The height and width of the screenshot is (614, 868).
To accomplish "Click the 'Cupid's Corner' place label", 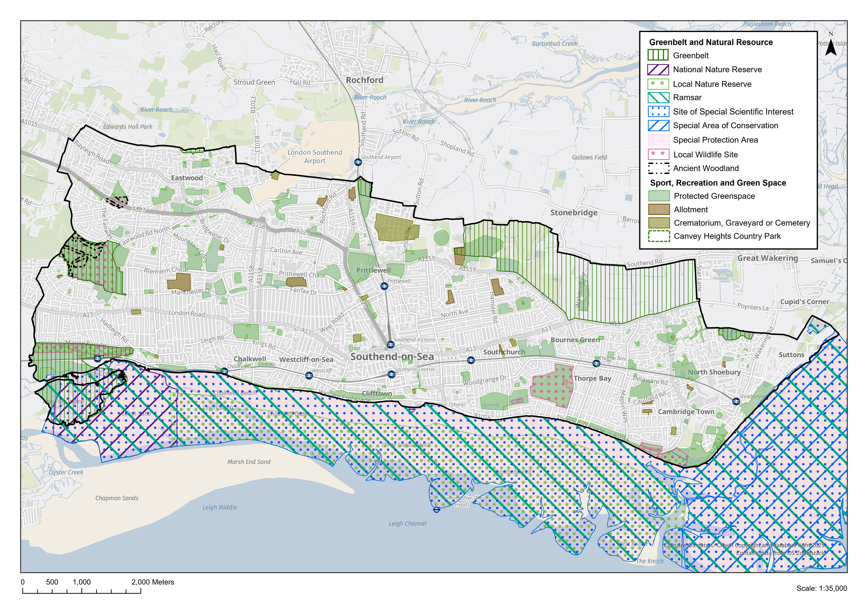I will [804, 302].
